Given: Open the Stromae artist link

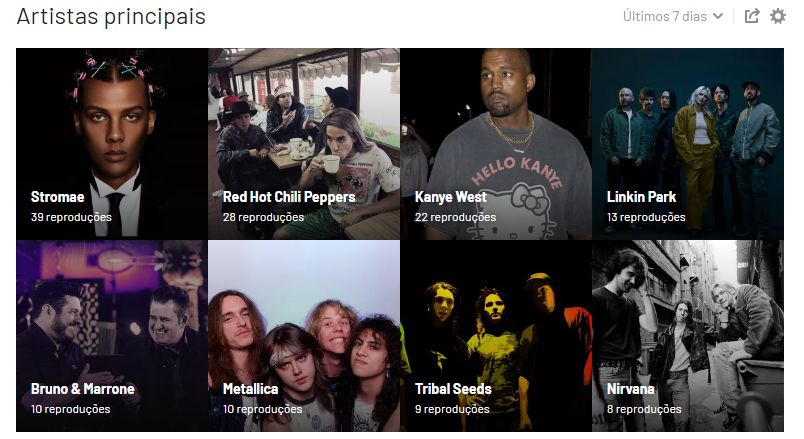Looking at the screenshot, I should pyautogui.click(x=57, y=197).
